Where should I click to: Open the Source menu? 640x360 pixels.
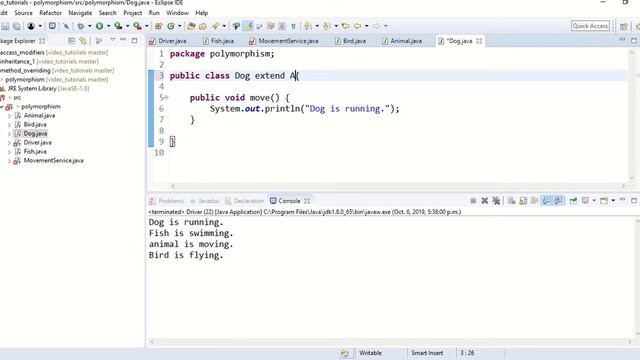pyautogui.click(x=23, y=13)
